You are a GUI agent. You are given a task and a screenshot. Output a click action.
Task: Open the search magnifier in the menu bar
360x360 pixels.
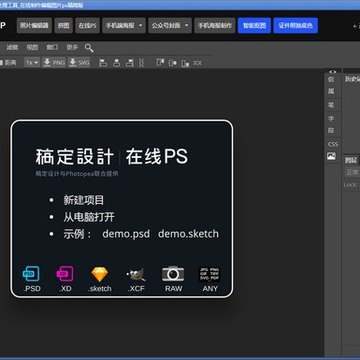tap(89, 48)
